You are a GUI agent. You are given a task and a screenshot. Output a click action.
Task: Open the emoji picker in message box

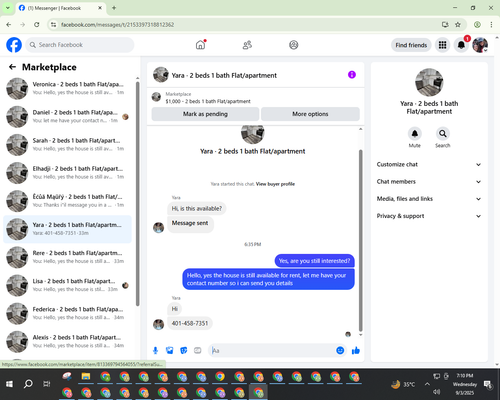point(340,350)
